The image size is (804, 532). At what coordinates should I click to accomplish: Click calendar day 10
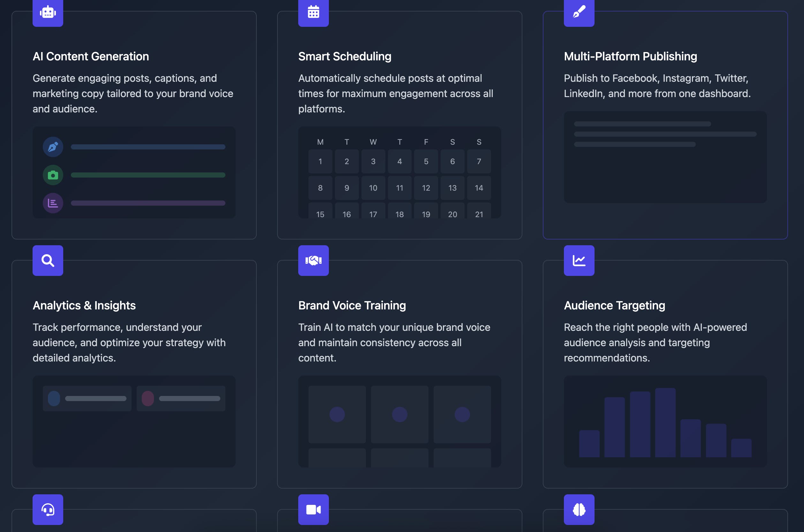(x=373, y=188)
